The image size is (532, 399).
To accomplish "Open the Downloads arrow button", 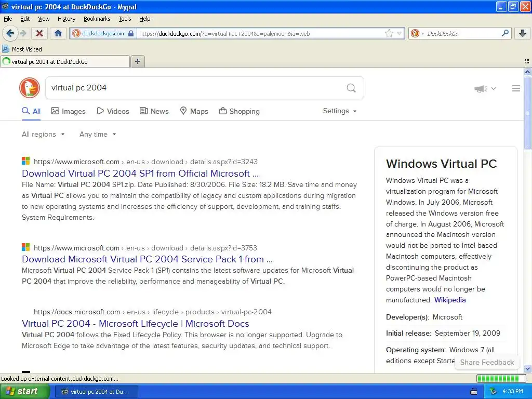I will [523, 33].
